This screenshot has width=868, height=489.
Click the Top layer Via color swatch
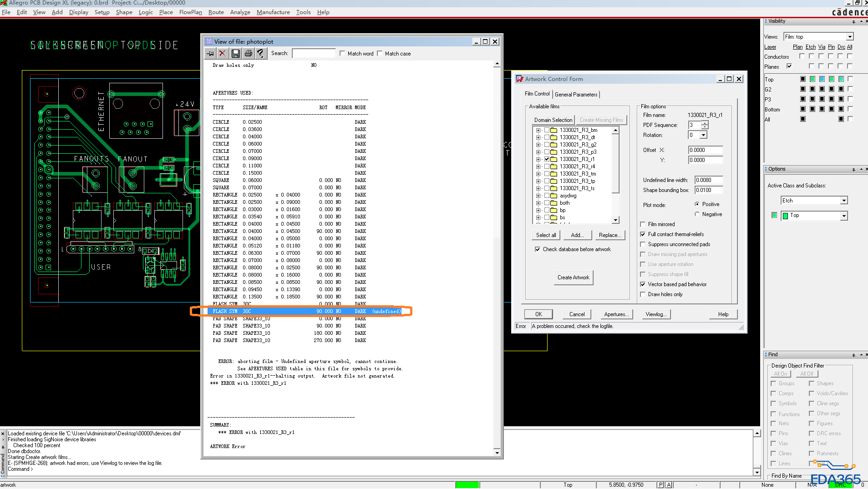tap(822, 79)
